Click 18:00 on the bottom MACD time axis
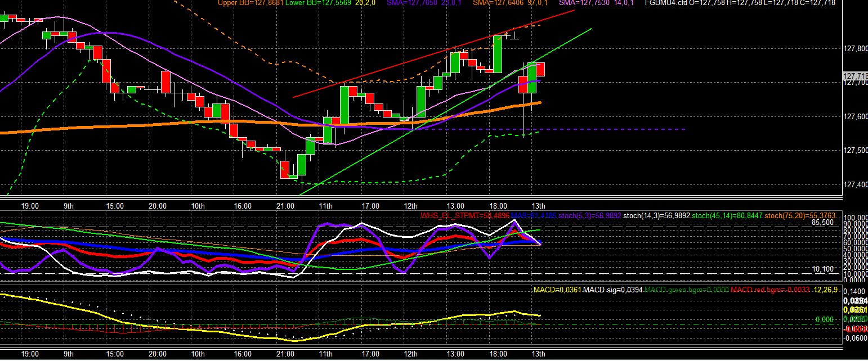Screen dimensions: 868x361 [498, 355]
